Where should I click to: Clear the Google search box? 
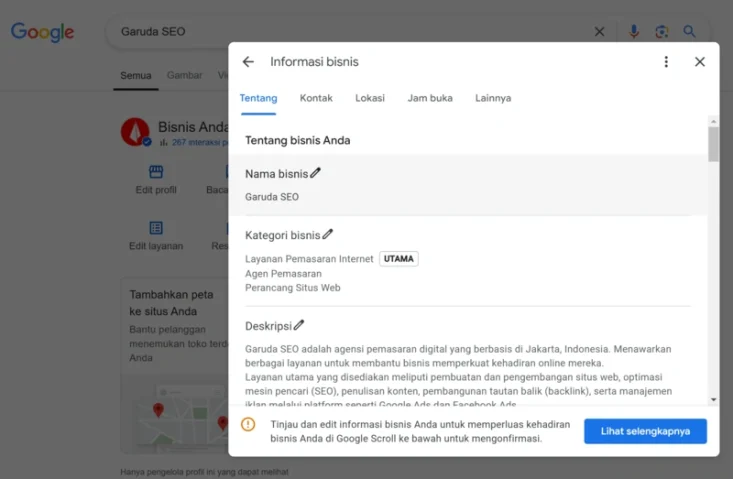tap(599, 31)
